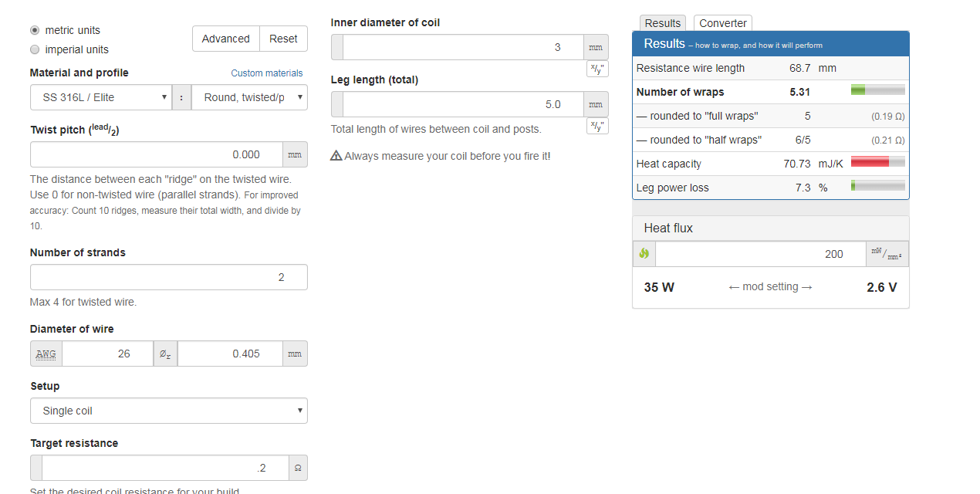Click the flame icon beside heat flux
This screenshot has width=980, height=494.
(644, 254)
